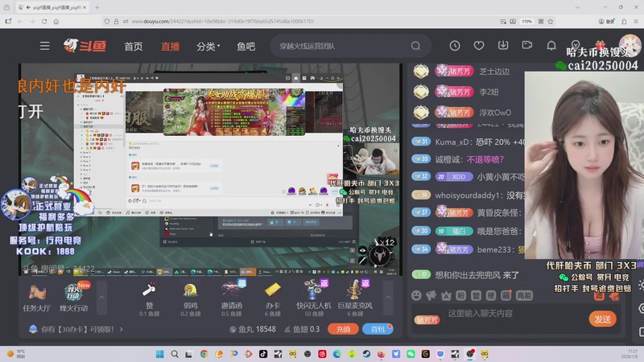The height and width of the screenshot is (362, 644).
Task: Click the download client icon
Action: 502,46
